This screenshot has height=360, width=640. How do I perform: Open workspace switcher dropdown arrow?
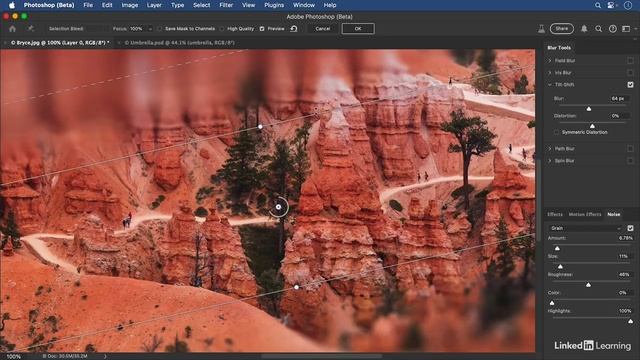636,29
